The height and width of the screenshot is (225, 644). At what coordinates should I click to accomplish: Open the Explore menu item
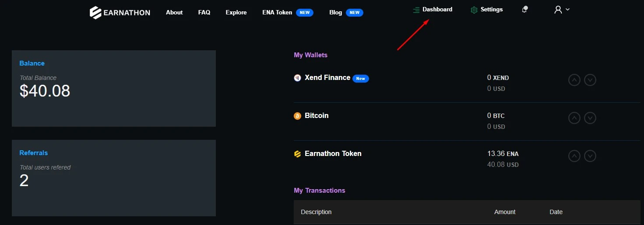click(236, 12)
